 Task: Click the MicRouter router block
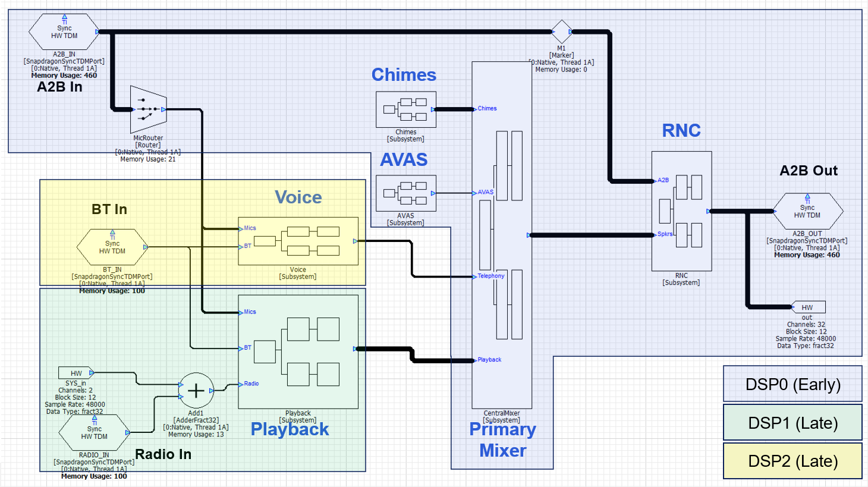click(x=149, y=109)
